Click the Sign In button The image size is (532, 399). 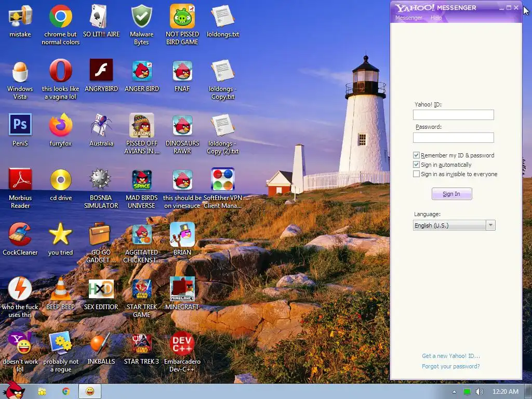[x=451, y=194]
